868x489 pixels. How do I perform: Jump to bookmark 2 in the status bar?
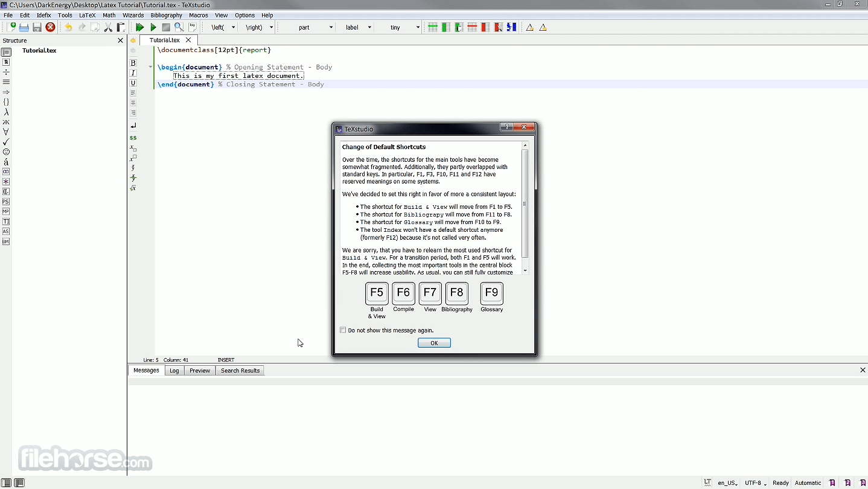(847, 482)
